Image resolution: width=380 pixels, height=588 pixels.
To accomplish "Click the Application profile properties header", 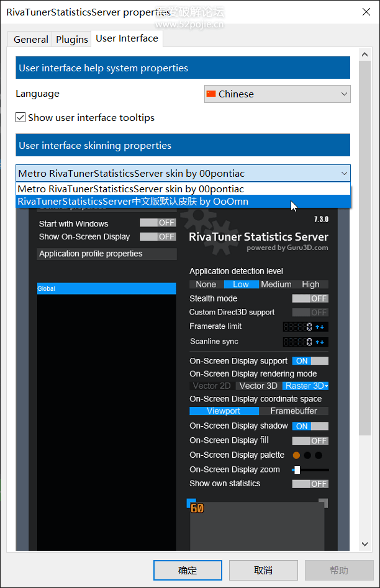I will 107,254.
